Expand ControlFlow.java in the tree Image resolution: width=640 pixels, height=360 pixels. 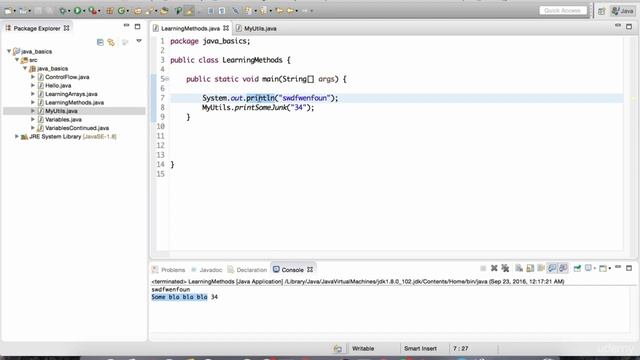point(33,77)
